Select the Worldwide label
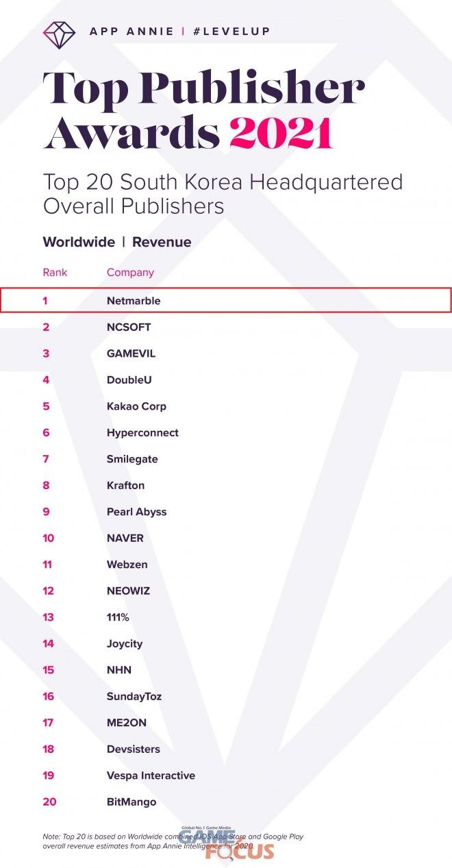 [x=78, y=242]
